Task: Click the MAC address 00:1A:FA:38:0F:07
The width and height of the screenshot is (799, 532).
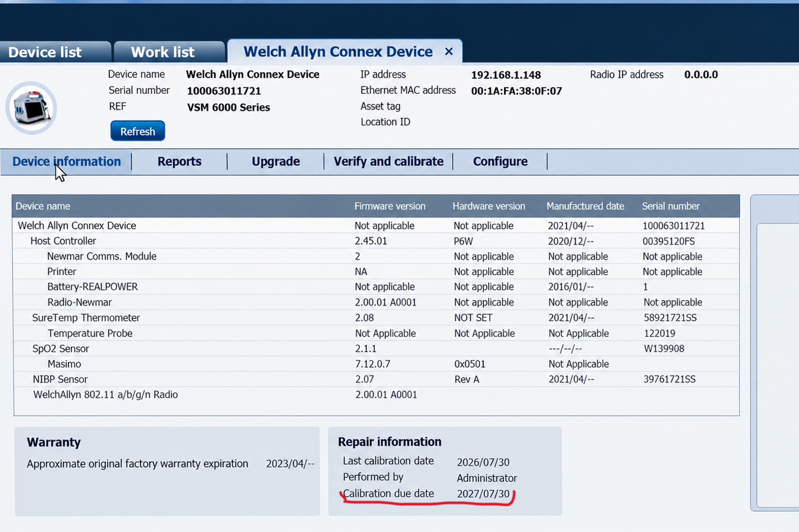Action: coord(517,91)
